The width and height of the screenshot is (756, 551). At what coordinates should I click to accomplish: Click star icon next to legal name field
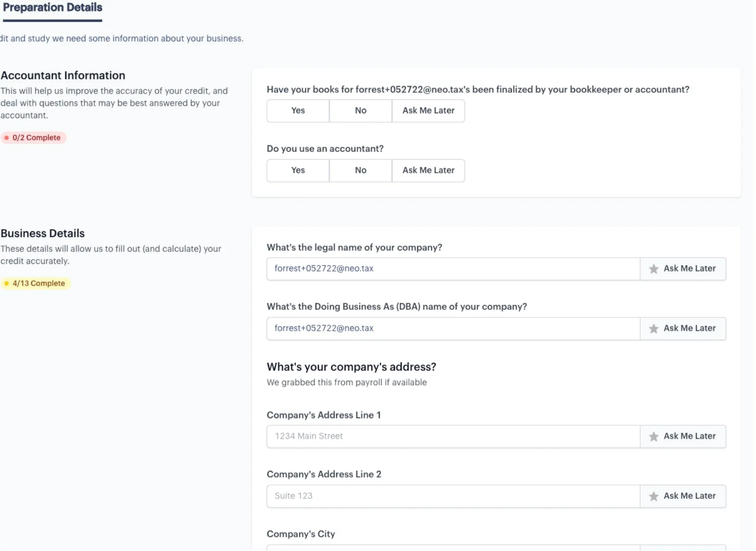click(653, 269)
